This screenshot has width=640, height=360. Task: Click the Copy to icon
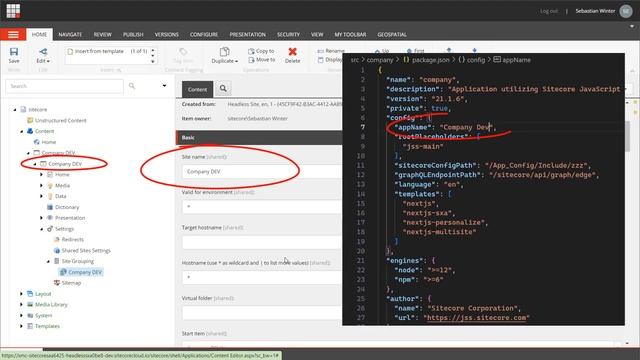[x=251, y=51]
